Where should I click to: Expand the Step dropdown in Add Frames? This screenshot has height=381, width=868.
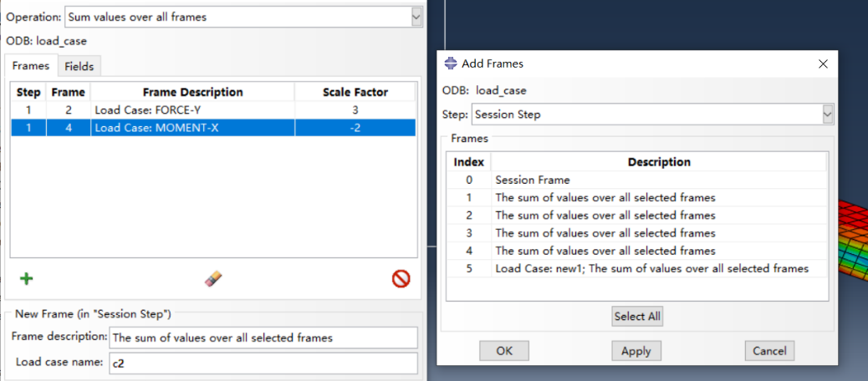tap(827, 114)
